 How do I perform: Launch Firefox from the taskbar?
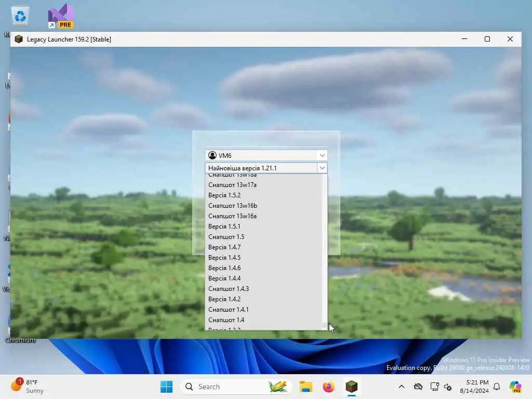tap(328, 387)
